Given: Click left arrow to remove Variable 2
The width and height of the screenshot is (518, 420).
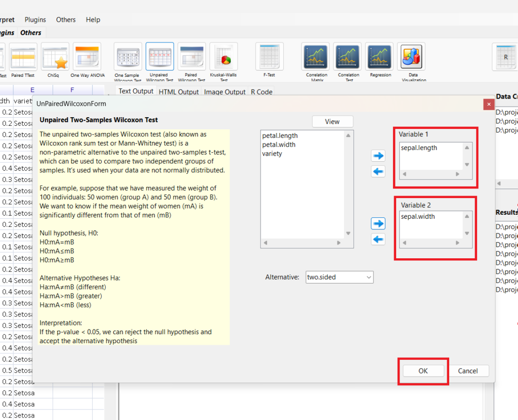Looking at the screenshot, I should pos(378,240).
